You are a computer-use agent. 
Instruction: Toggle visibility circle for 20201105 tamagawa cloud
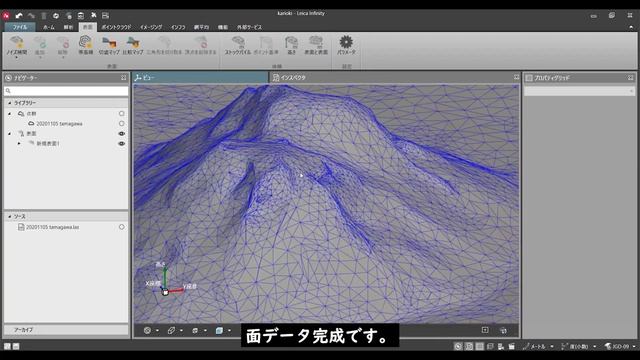tap(122, 123)
